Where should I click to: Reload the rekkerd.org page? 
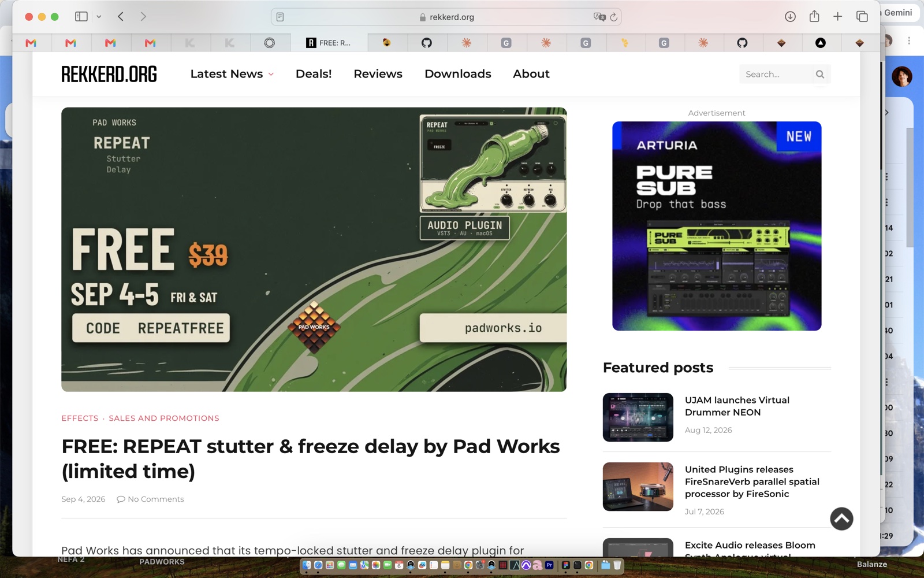coord(614,17)
